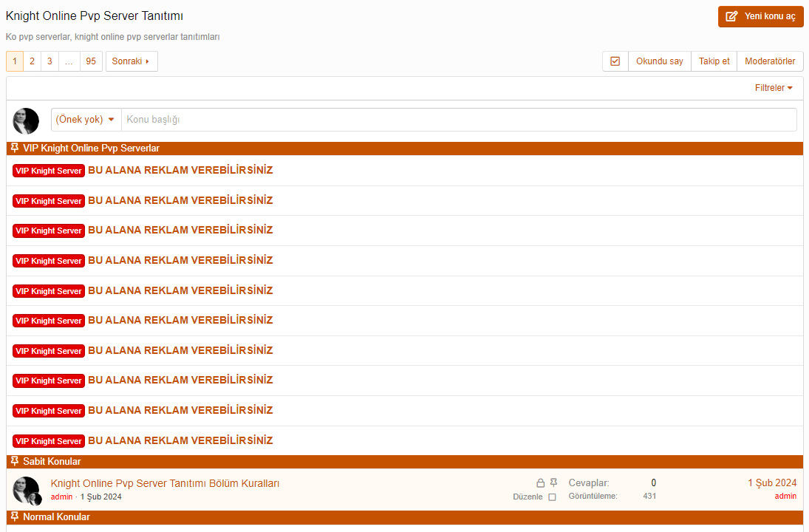Screen dimensions: 809x532
Task: Open the admin author link under the thread title
Action: pos(61,497)
